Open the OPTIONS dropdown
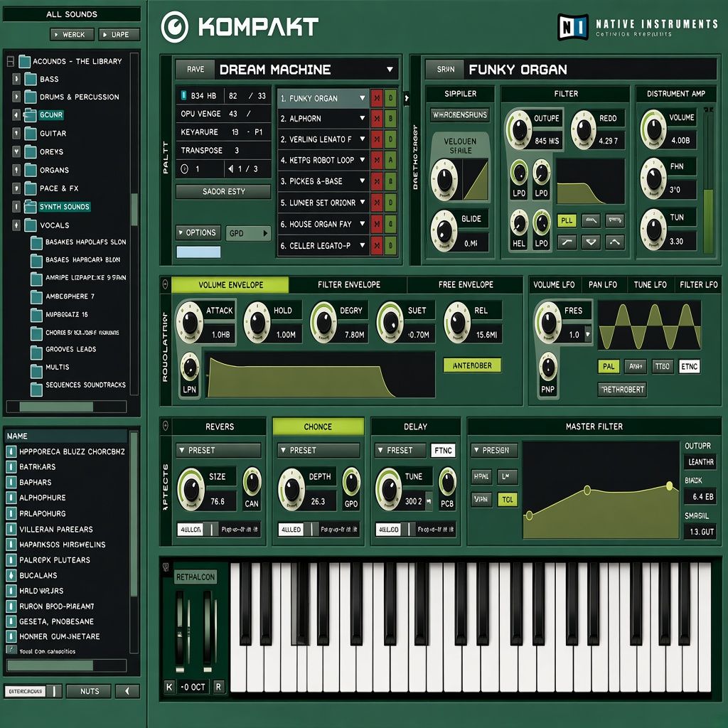This screenshot has width=728, height=728. click(x=198, y=232)
